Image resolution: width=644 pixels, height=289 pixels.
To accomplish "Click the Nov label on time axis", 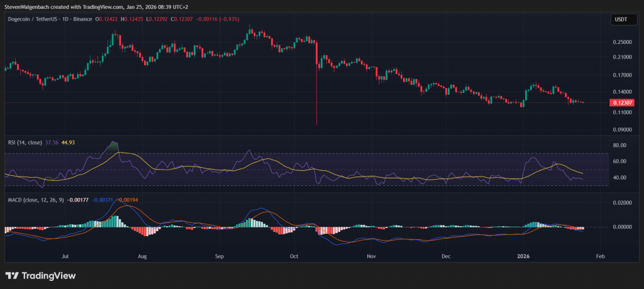I will click(371, 256).
